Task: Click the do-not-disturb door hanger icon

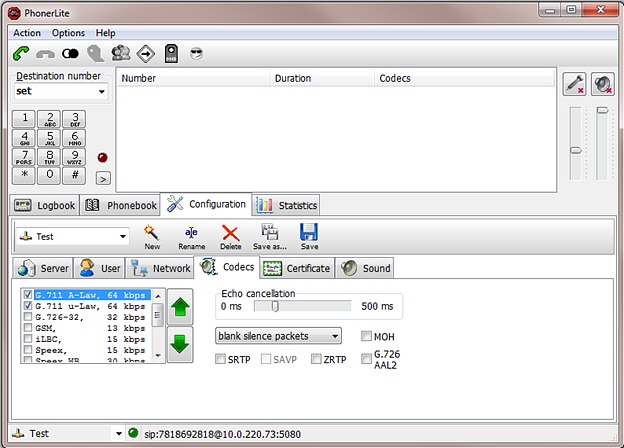Action: [171, 54]
